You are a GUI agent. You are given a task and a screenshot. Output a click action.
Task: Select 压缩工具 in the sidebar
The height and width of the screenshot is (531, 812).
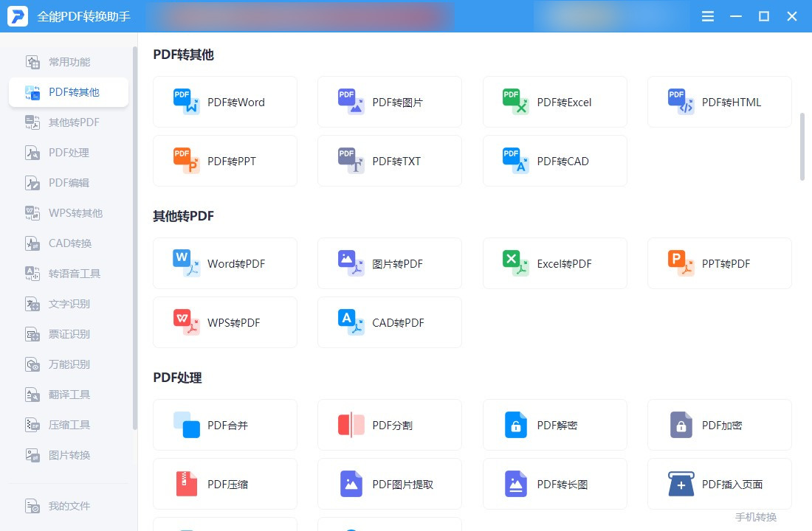coord(69,425)
